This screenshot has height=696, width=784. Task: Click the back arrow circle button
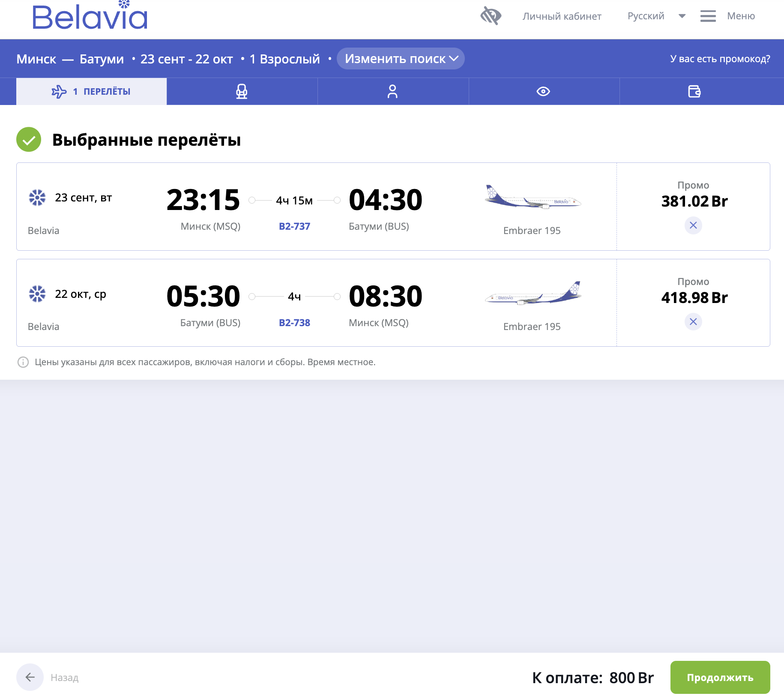tap(30, 677)
